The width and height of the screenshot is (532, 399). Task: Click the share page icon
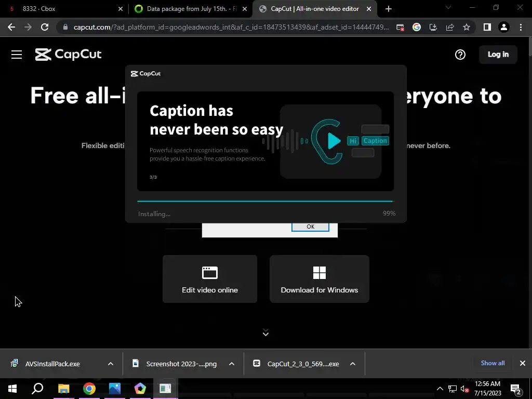pyautogui.click(x=449, y=27)
